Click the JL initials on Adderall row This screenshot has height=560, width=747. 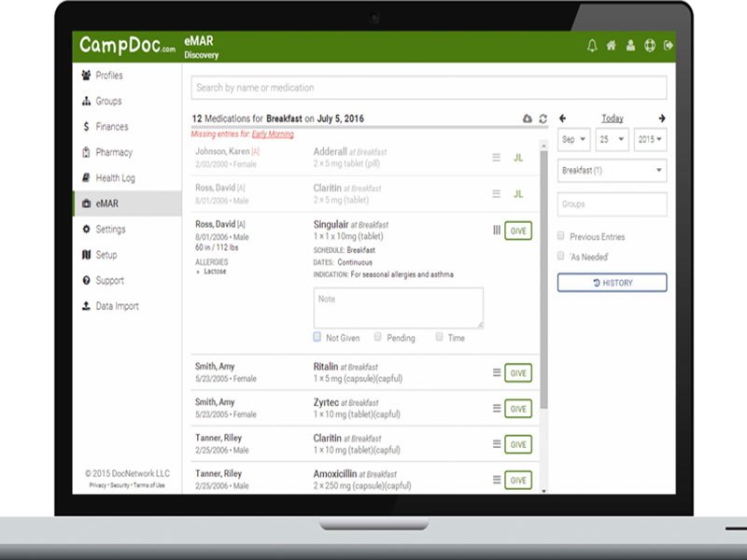coord(518,158)
